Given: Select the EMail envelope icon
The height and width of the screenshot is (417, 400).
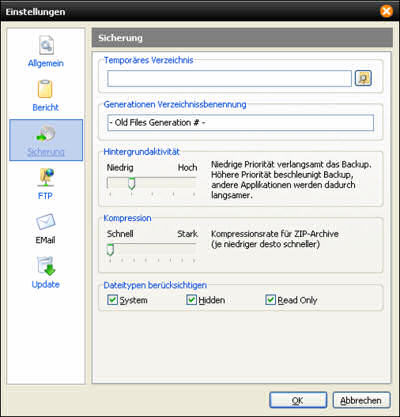Looking at the screenshot, I should (45, 222).
